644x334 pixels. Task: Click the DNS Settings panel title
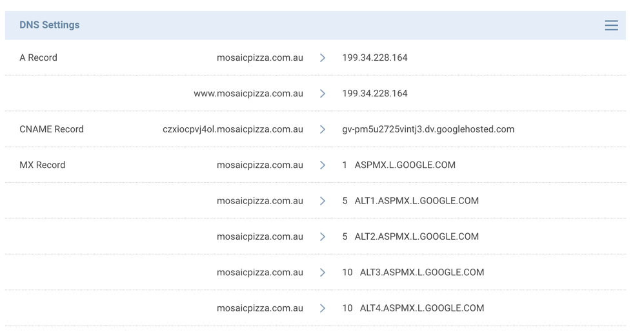pyautogui.click(x=50, y=25)
